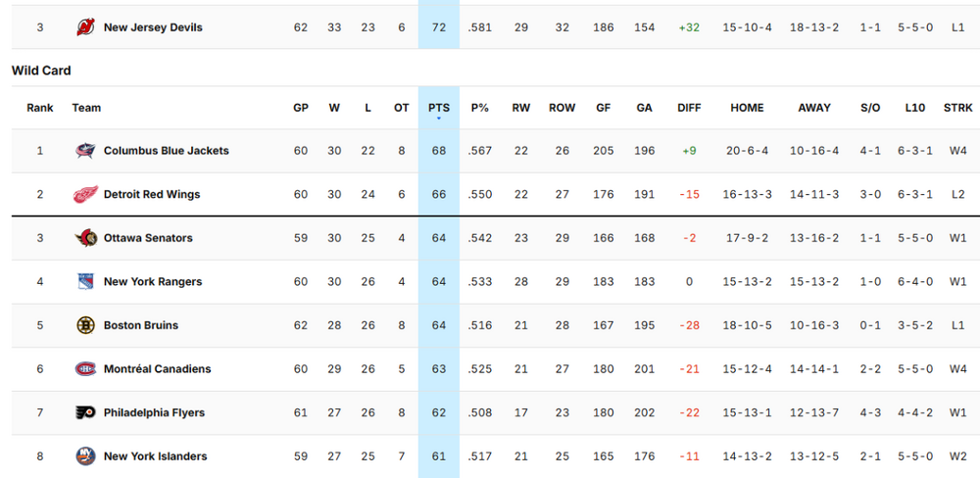Open the New York Islanders team link

(x=155, y=456)
